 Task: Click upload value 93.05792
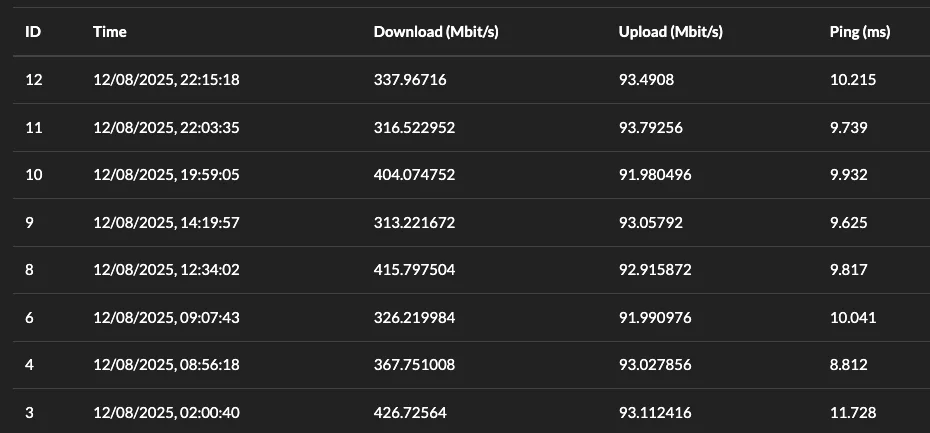(x=650, y=222)
